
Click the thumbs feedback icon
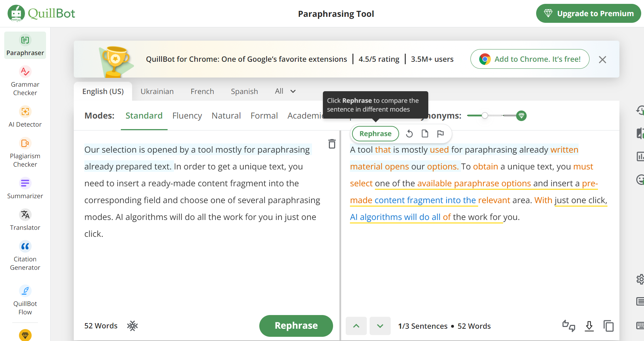click(x=569, y=326)
